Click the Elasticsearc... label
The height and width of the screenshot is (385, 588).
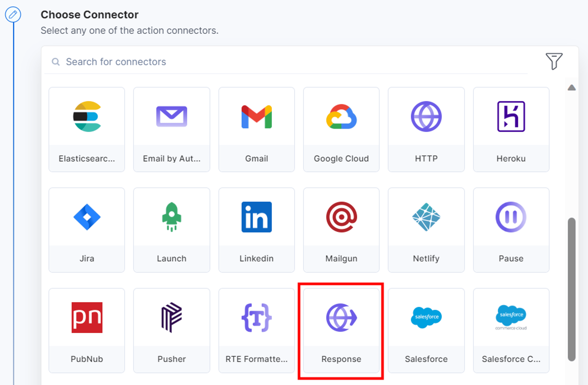87,158
